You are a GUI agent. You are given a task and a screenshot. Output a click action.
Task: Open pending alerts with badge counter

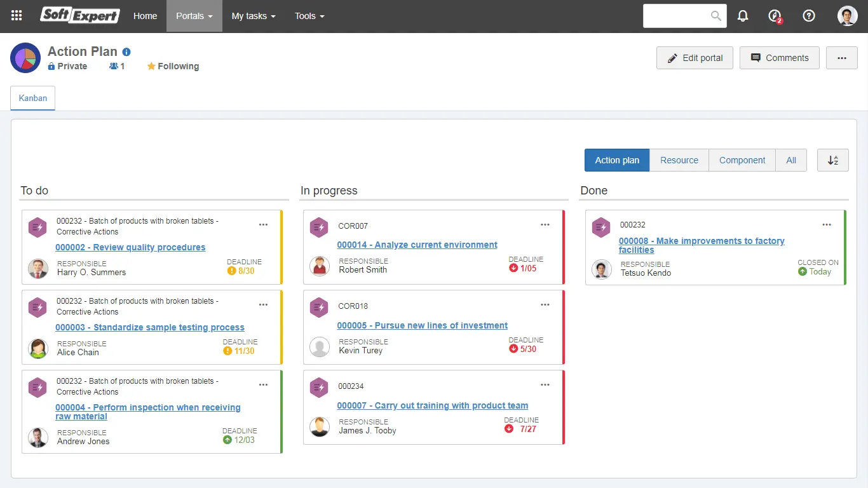tap(774, 15)
